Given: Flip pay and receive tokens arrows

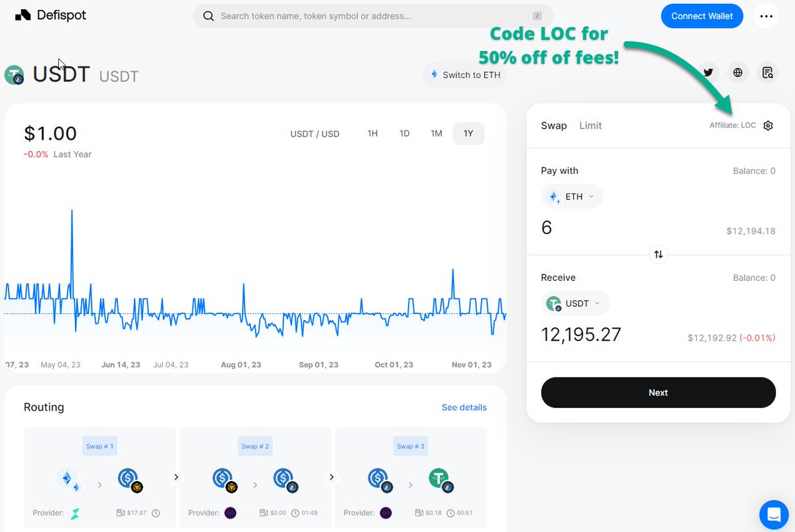Looking at the screenshot, I should pos(659,254).
